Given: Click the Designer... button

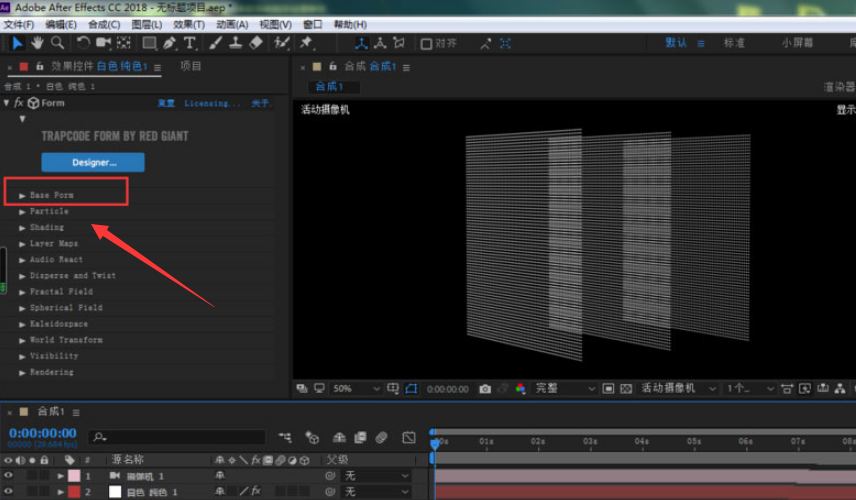Looking at the screenshot, I should [x=93, y=162].
